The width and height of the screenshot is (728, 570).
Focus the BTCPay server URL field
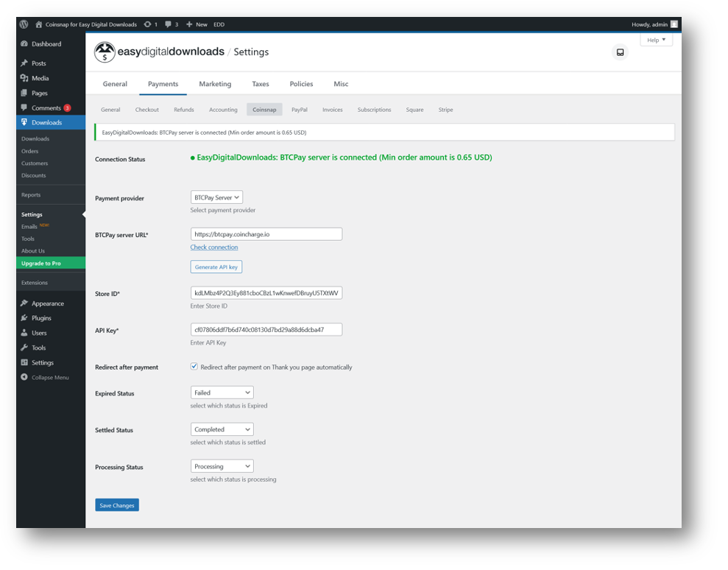[266, 234]
